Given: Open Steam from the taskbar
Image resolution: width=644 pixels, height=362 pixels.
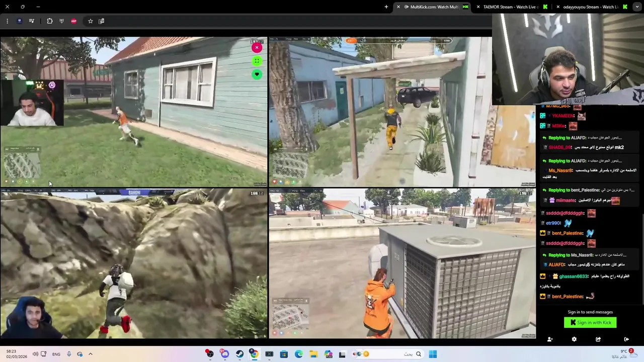Looking at the screenshot, I should pos(239,354).
